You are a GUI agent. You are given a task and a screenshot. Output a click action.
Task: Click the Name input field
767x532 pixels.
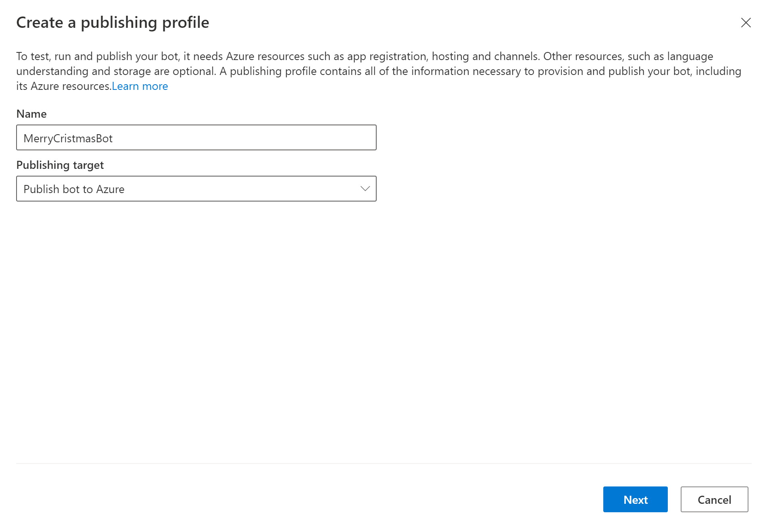tap(196, 138)
